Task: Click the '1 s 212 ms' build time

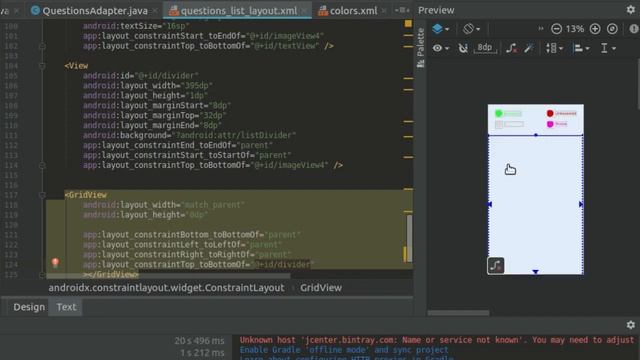Action: coord(202,353)
